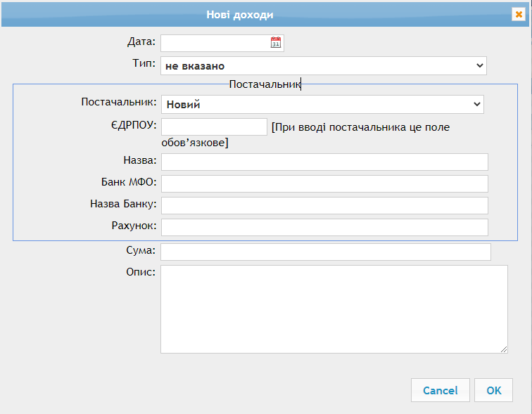The image size is (532, 414).
Task: Focus the ЄДРПОУ input field
Action: (214, 127)
